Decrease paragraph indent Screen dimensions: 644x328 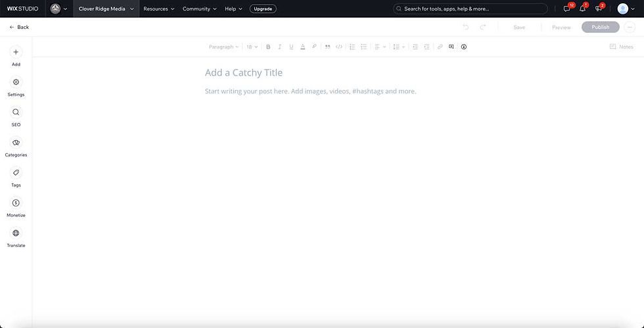415,47
